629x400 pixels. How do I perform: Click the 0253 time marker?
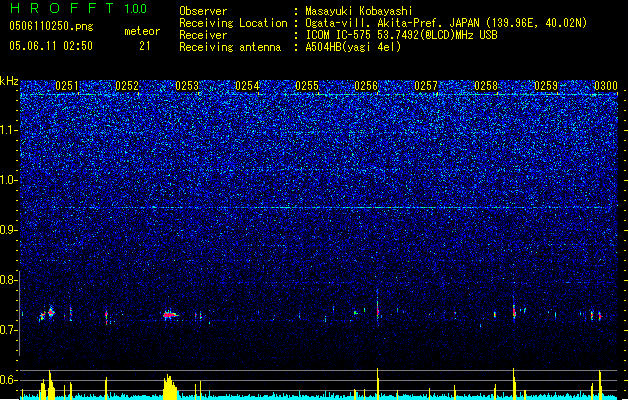point(187,86)
